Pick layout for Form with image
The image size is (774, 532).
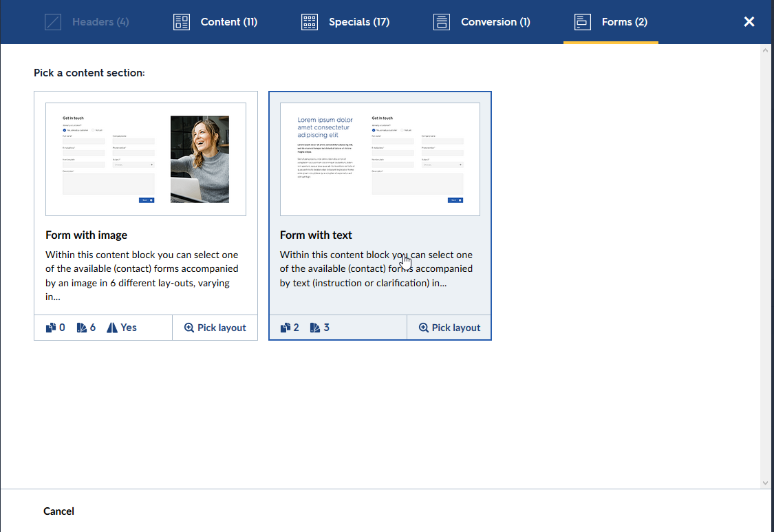(215, 328)
